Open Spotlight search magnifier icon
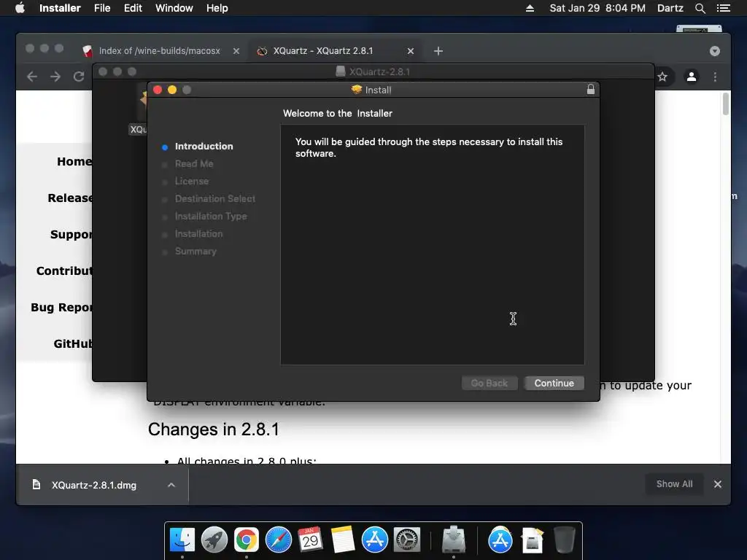The image size is (747, 560). pos(700,8)
